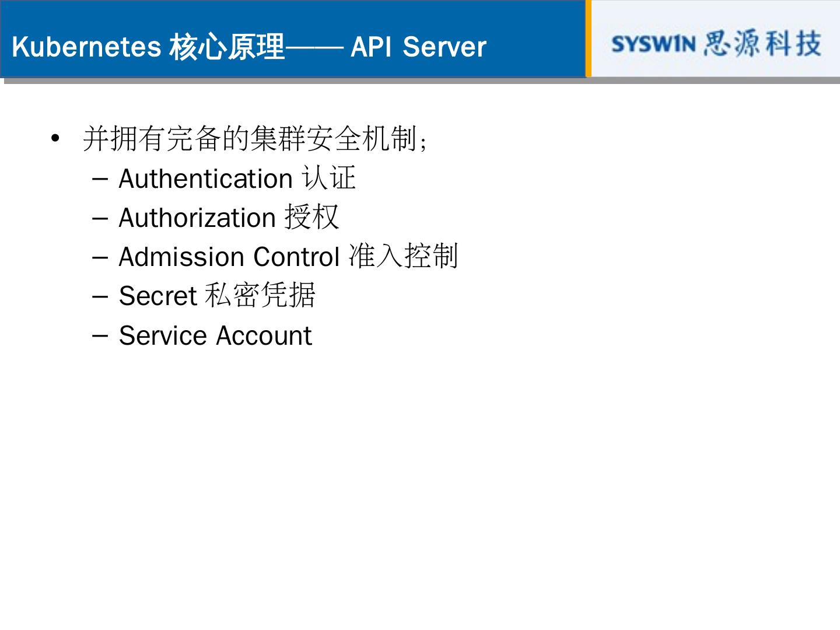Select the main bullet line 并拥有完备的集群安全机制

255,139
